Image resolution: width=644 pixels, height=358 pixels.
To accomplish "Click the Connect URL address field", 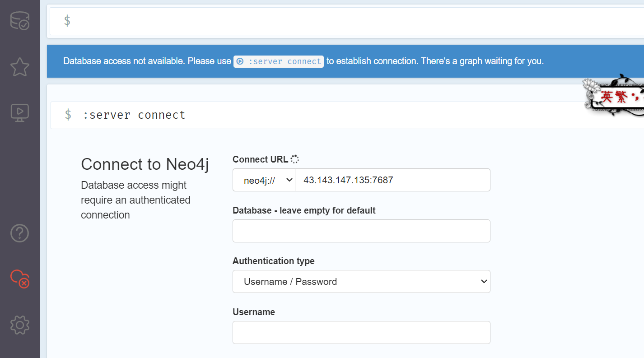I will click(392, 180).
